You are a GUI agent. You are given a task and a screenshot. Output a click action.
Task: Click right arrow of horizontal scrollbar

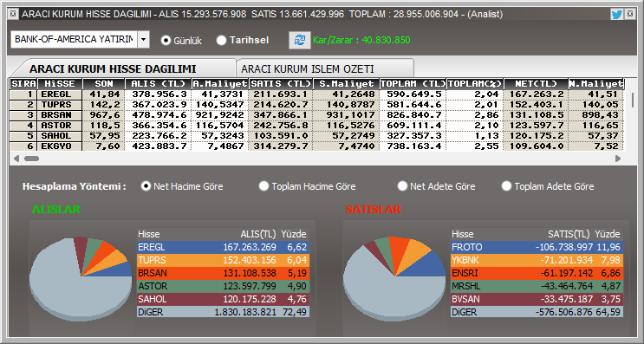(618, 159)
